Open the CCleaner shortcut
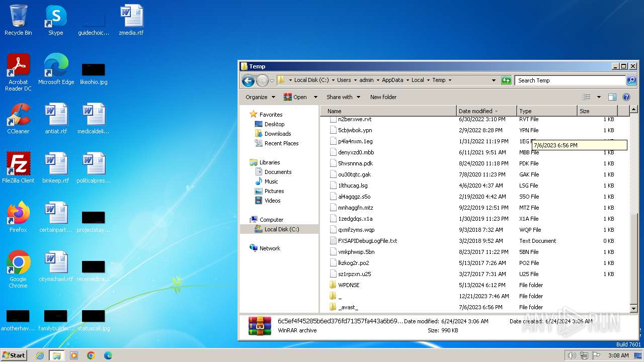This screenshot has height=362, width=644. click(18, 119)
